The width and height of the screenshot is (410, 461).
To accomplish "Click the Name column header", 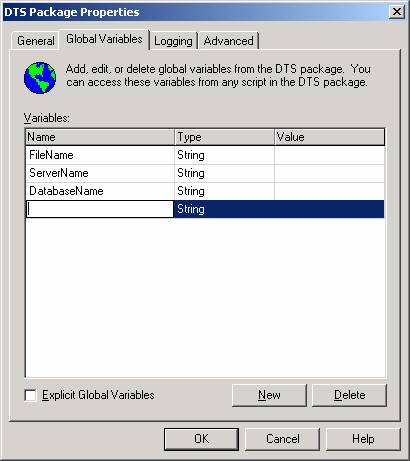I will [100, 137].
